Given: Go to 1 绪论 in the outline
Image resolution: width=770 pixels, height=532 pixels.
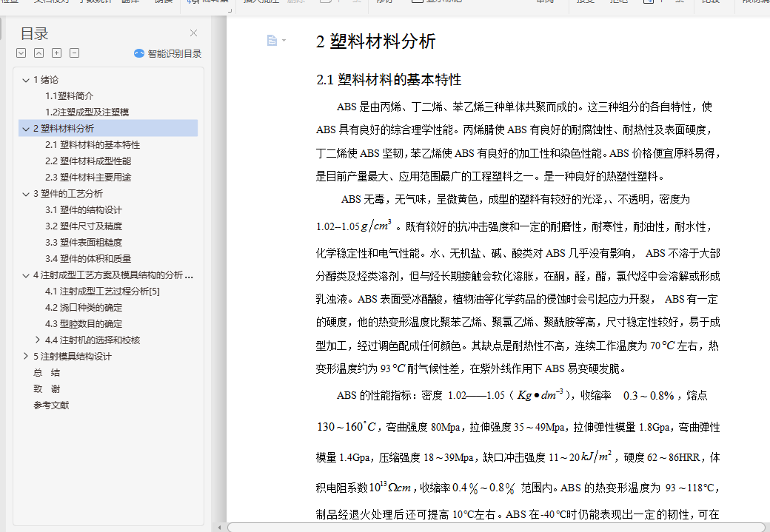Looking at the screenshot, I should (46, 80).
